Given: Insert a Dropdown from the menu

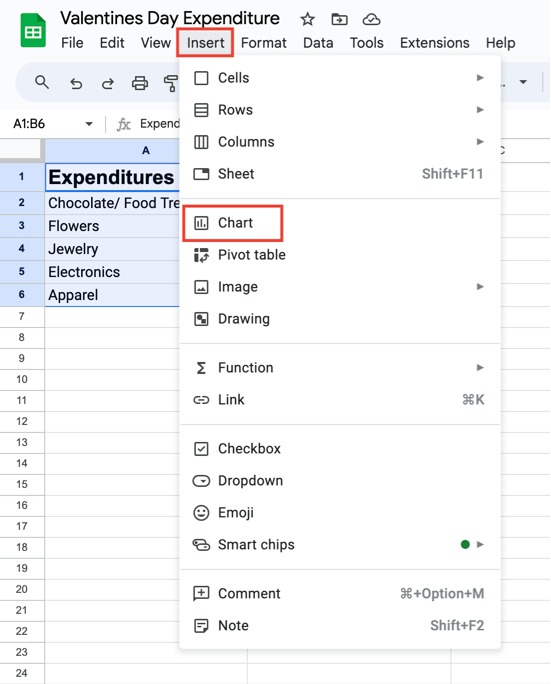Looking at the screenshot, I should [x=340, y=481].
